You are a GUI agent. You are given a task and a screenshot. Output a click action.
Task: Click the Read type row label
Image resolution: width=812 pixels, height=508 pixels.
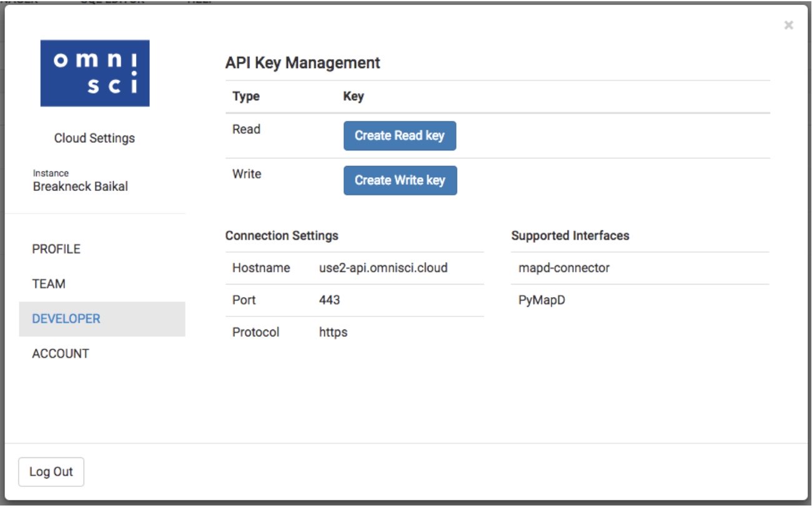[x=246, y=129]
